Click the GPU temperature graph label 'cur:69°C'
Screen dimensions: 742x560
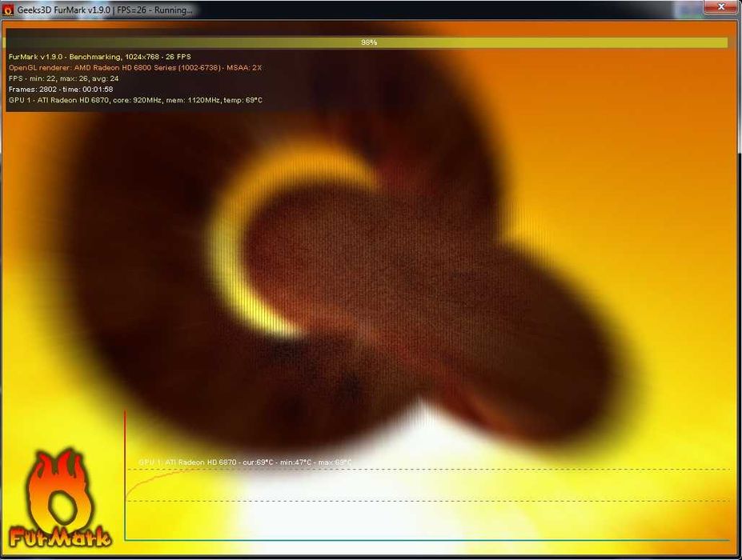point(258,462)
